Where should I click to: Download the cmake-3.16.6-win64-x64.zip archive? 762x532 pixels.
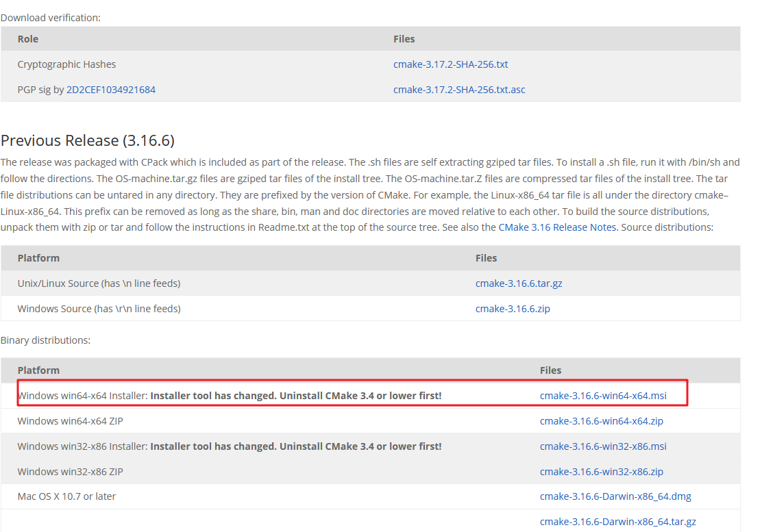601,420
